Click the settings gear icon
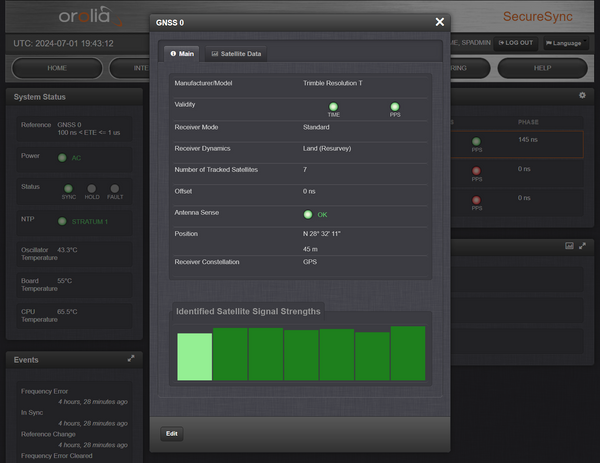The height and width of the screenshot is (463, 600). pos(582,95)
